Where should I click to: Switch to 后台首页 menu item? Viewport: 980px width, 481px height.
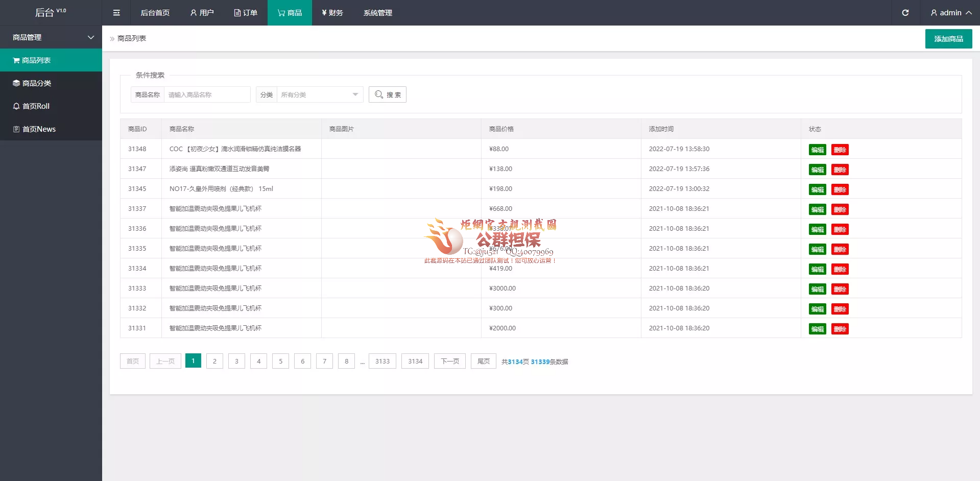[x=155, y=13]
